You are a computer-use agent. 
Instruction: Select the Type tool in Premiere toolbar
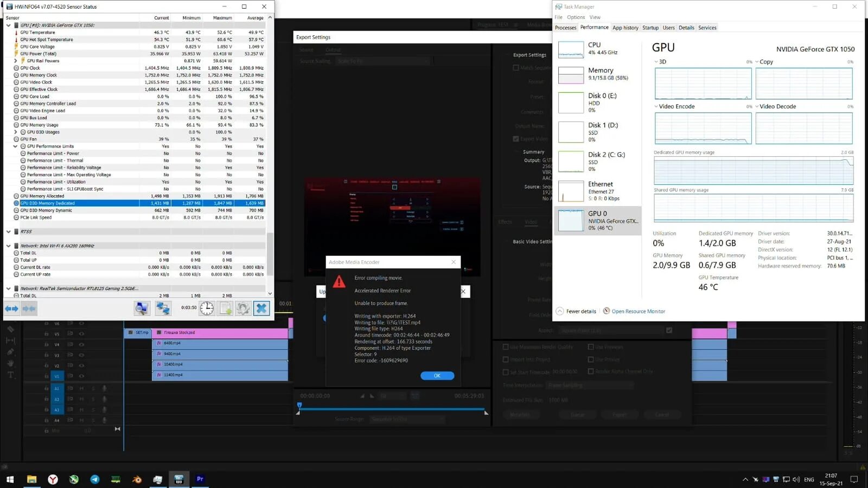tap(10, 375)
